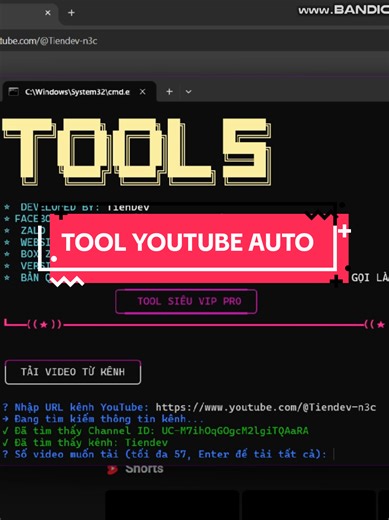
Task: Close the browser tab
Action: tap(48, 13)
